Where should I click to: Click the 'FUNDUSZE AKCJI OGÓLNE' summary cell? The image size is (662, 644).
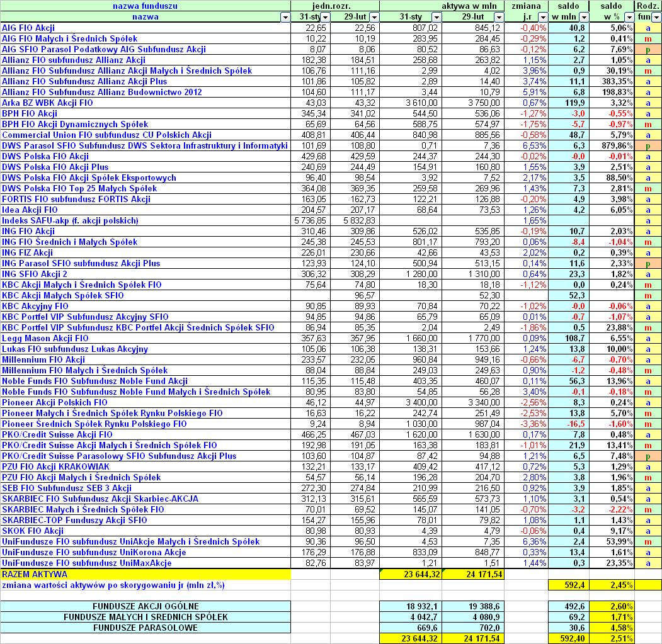point(145,606)
